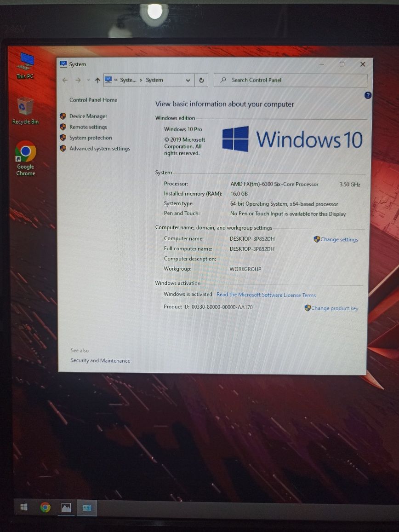Click the shield icon beside System protection
This screenshot has width=399, height=532.
pyautogui.click(x=63, y=138)
